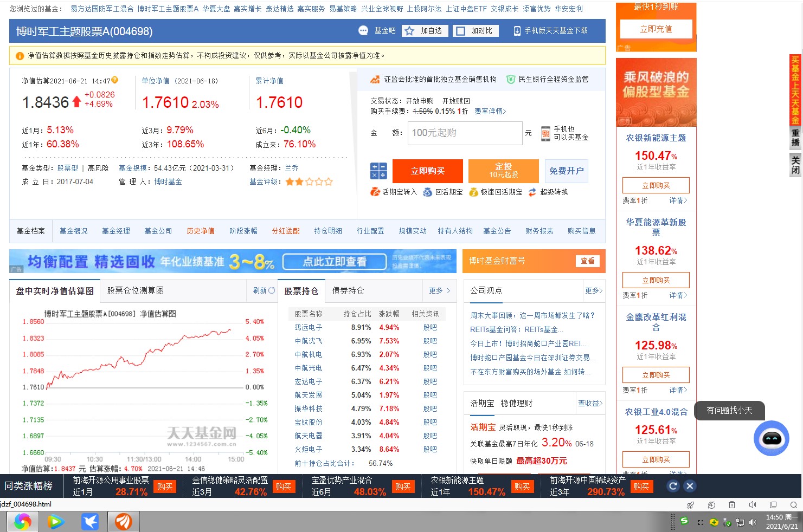The width and height of the screenshot is (803, 532).
Task: Open 详情 under 华夏能源革新股票
Action: coord(678,295)
